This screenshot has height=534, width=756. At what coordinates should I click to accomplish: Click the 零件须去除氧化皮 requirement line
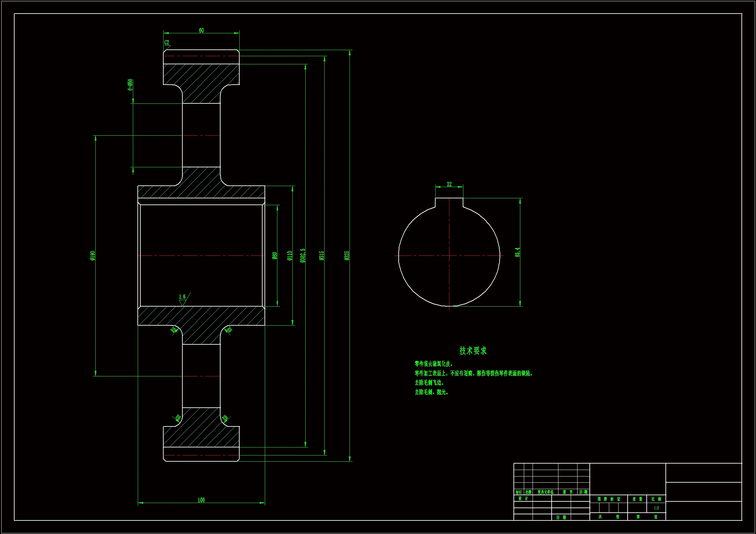434,364
